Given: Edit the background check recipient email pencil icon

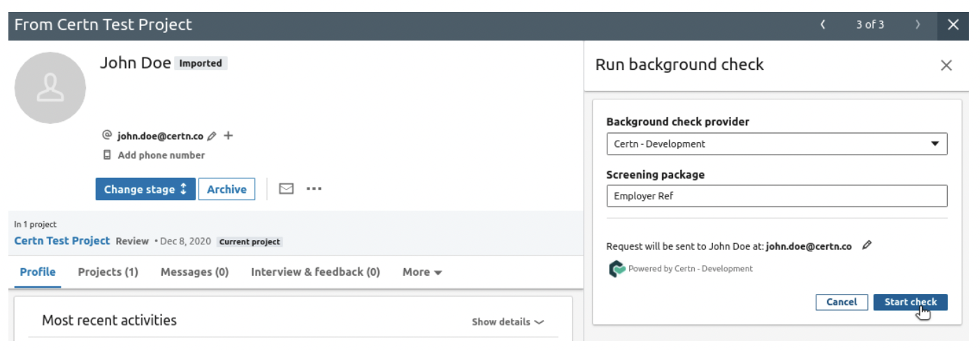Looking at the screenshot, I should 867,246.
